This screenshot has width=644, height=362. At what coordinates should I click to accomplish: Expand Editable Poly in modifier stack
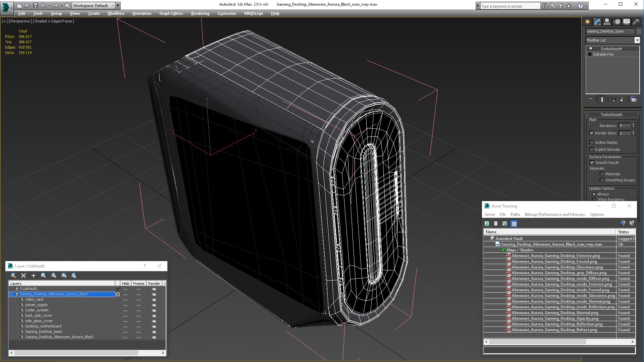[590, 54]
